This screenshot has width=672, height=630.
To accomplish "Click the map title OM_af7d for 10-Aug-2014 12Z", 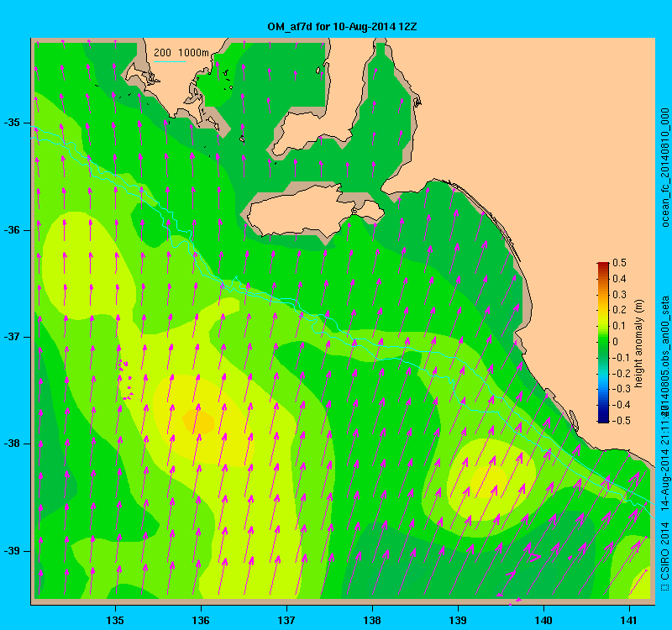I will coord(342,27).
